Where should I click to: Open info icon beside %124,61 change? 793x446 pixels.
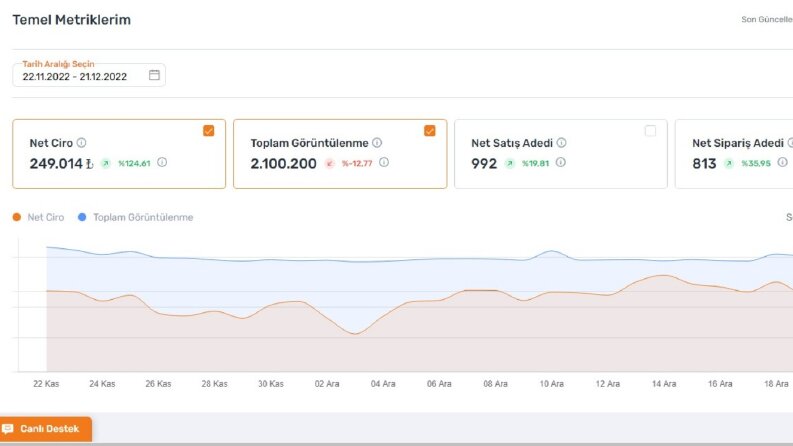(x=162, y=162)
